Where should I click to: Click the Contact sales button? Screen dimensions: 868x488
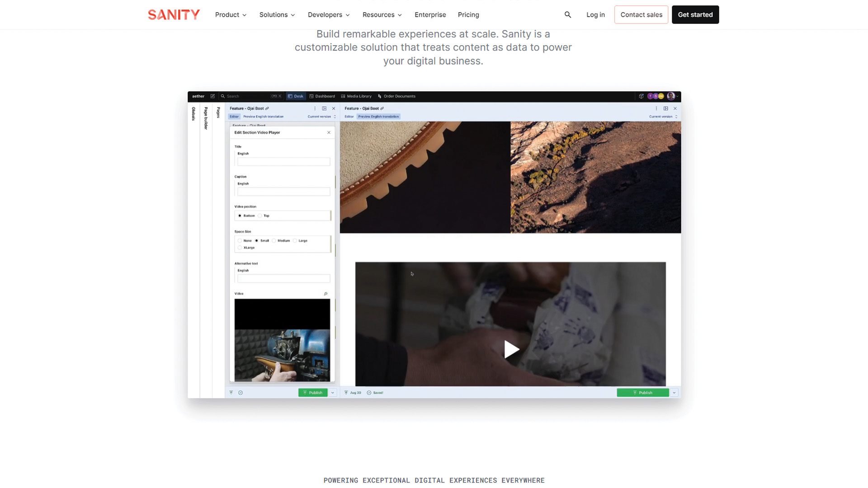click(x=641, y=14)
